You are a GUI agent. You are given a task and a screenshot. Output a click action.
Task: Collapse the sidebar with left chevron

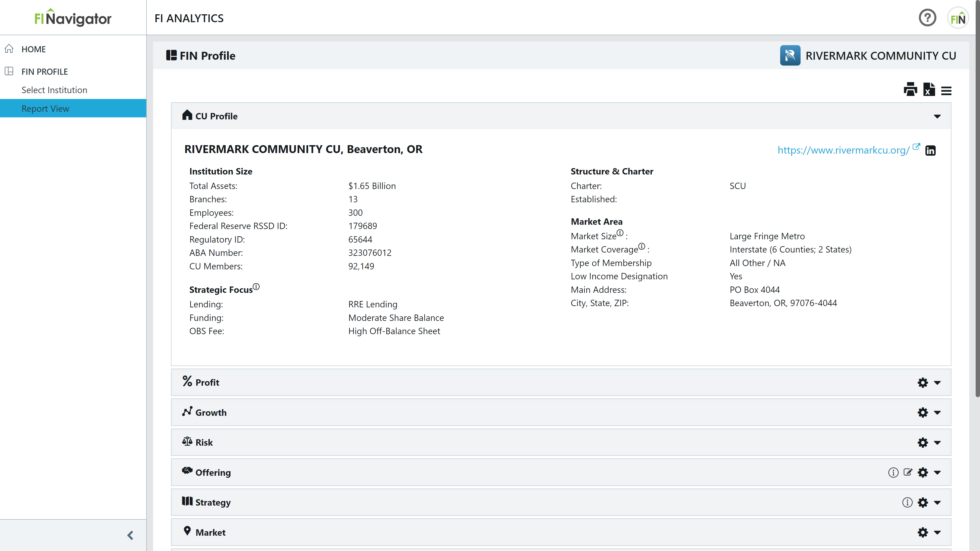130,535
